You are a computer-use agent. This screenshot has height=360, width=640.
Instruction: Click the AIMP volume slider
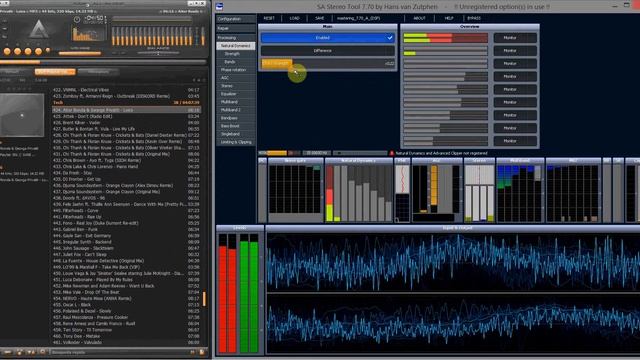pyautogui.click(x=80, y=53)
